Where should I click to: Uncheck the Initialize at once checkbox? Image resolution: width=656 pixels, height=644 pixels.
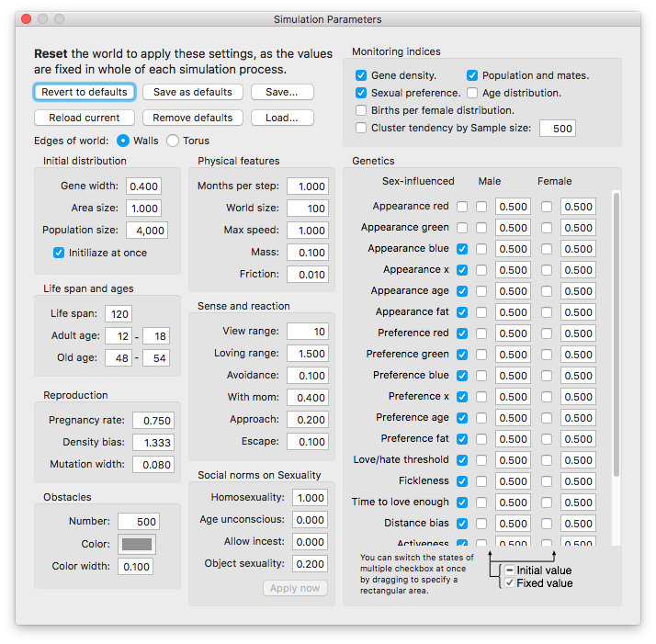click(59, 253)
